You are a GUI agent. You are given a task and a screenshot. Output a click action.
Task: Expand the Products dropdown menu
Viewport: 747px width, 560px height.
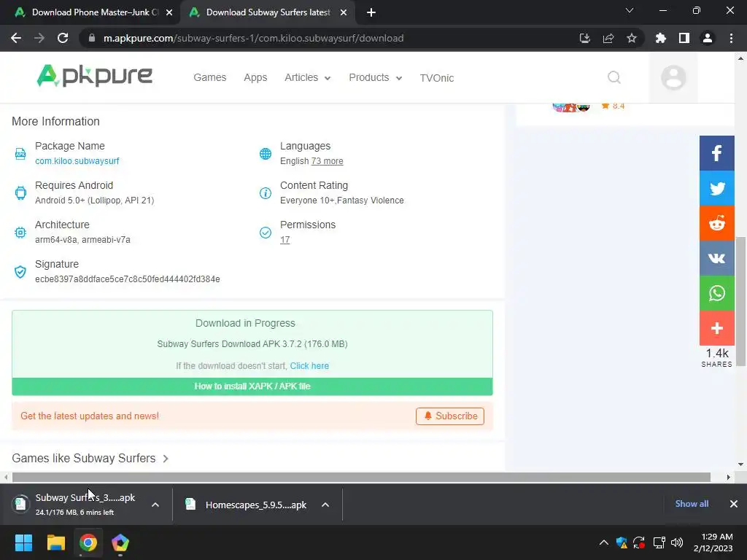(x=376, y=77)
